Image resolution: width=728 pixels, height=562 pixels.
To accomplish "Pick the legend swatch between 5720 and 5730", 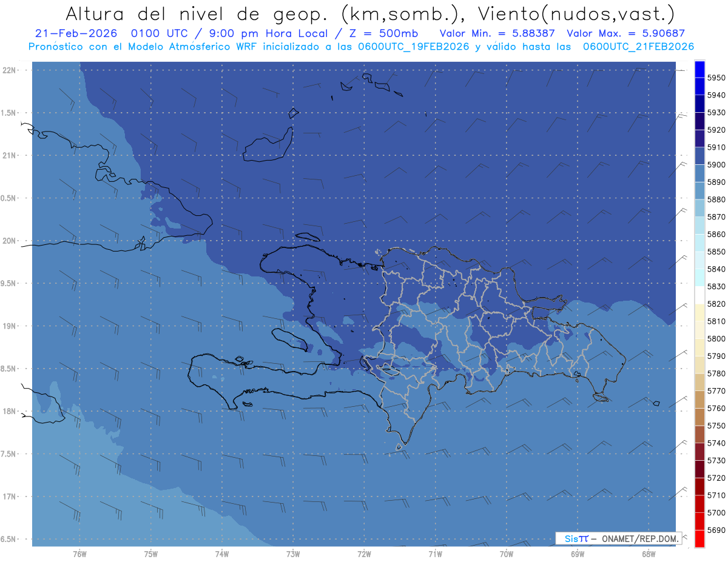I will pos(699,469).
